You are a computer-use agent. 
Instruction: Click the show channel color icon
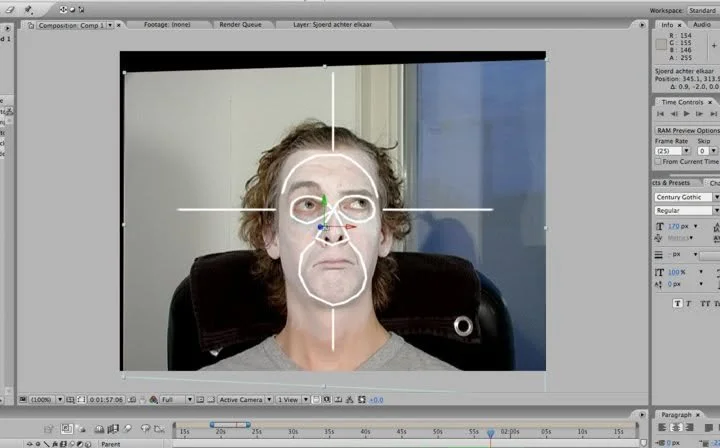pos(153,400)
